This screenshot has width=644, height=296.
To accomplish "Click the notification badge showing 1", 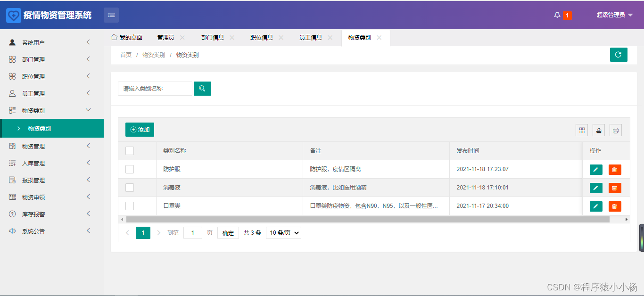I will coord(567,15).
